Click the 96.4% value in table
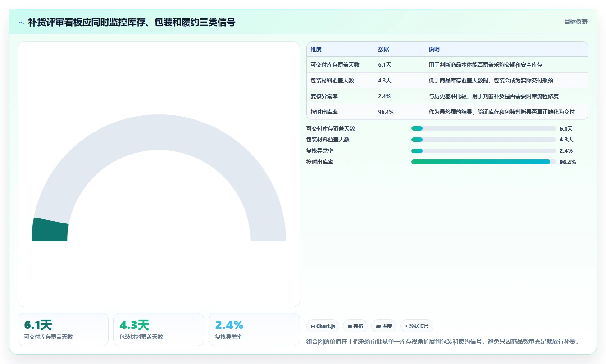This screenshot has height=364, width=606. [386, 112]
